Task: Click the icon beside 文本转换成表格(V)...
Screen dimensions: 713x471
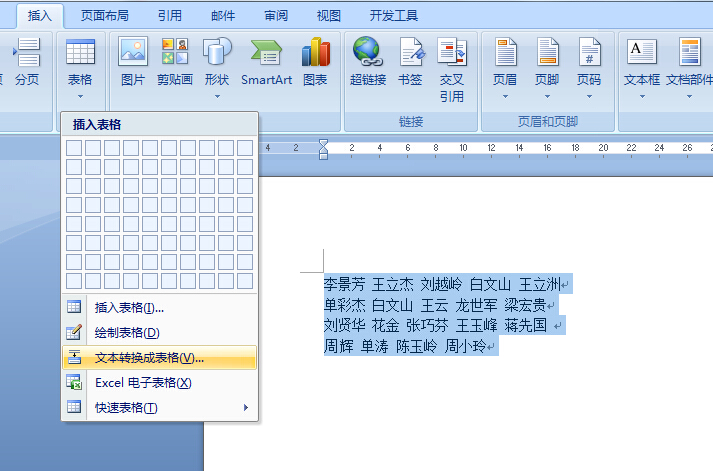Action: tap(74, 357)
